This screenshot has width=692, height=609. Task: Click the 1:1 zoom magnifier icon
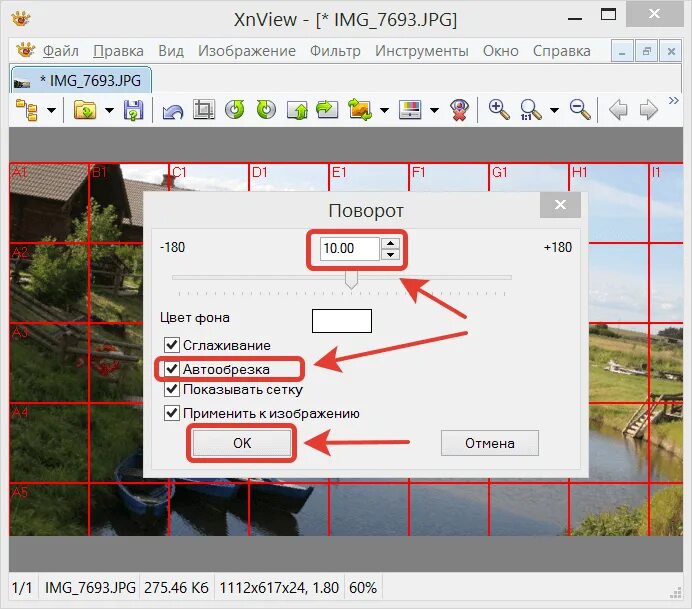coord(530,110)
